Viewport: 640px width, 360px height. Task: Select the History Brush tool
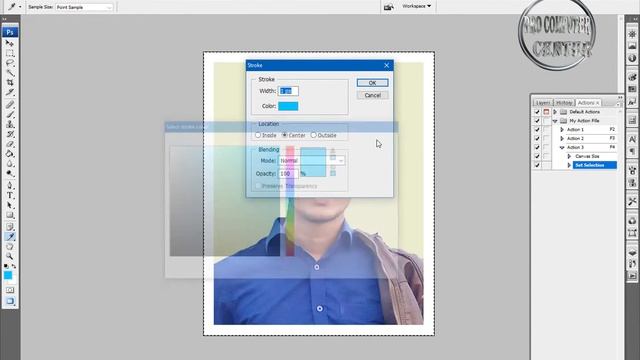[10, 134]
